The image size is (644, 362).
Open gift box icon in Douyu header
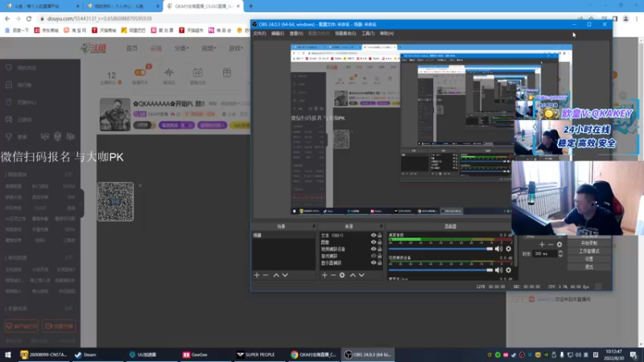227,72
